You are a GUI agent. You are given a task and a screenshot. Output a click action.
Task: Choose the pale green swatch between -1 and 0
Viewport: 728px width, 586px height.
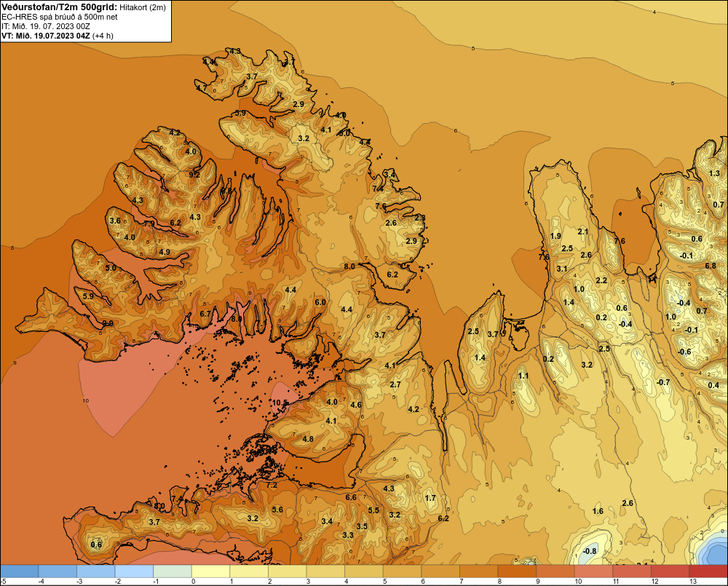[173, 571]
